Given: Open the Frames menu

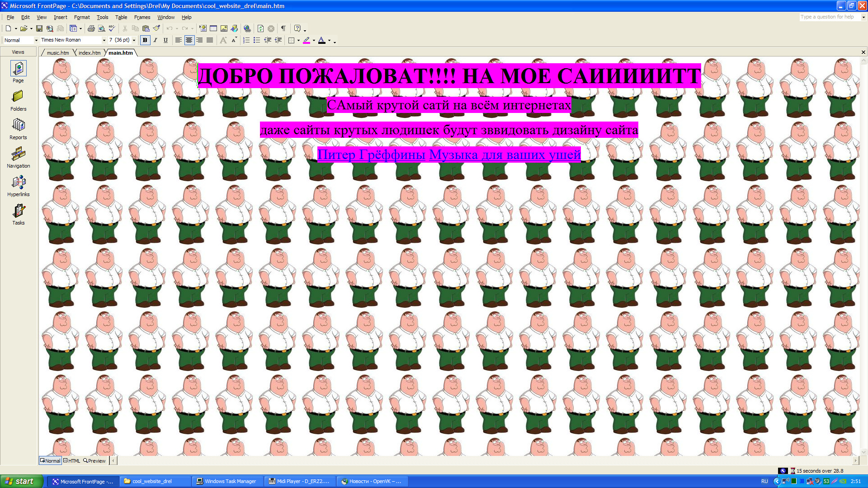Looking at the screenshot, I should pos(142,17).
